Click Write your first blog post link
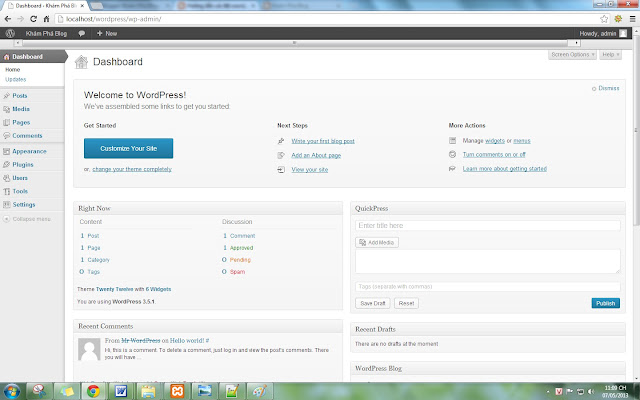640x400 pixels. point(323,141)
